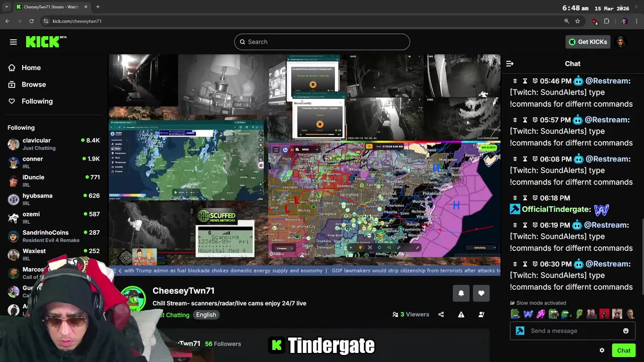The width and height of the screenshot is (644, 362).
Task: Open Following in the sidebar
Action: (x=37, y=101)
